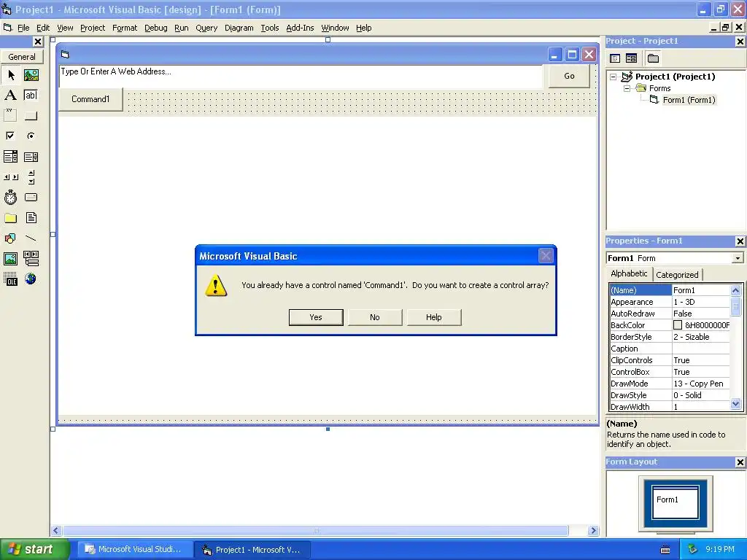The width and height of the screenshot is (747, 560).
Task: Open the File menu
Action: pos(23,28)
